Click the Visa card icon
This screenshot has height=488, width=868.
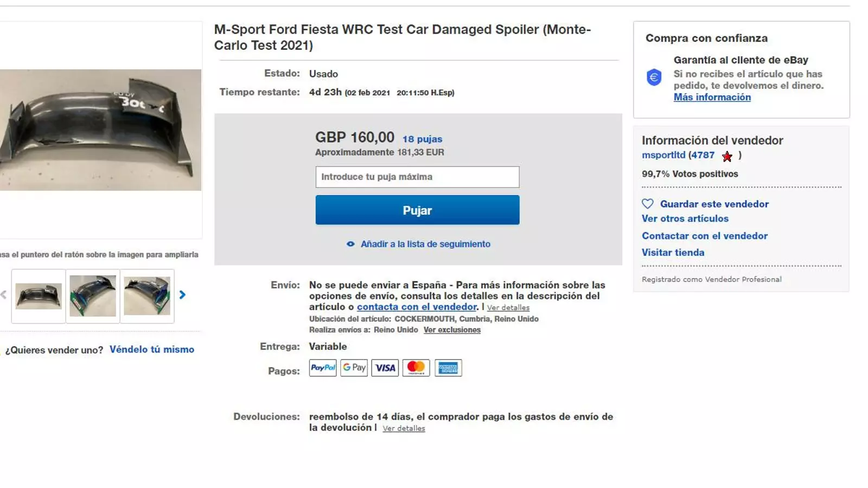click(385, 368)
